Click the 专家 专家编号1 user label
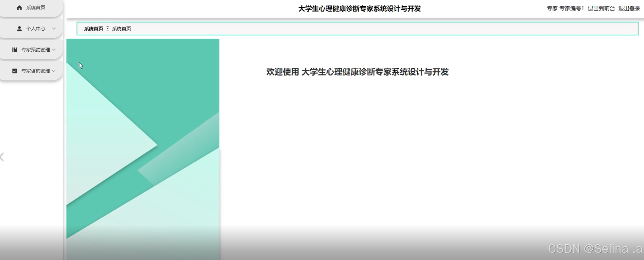The height and width of the screenshot is (260, 644). 565,8
